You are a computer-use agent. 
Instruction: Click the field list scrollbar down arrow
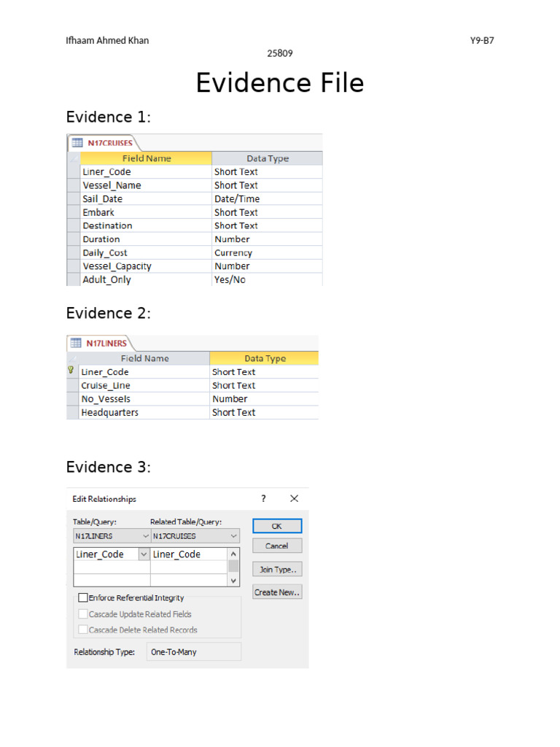pyautogui.click(x=233, y=581)
